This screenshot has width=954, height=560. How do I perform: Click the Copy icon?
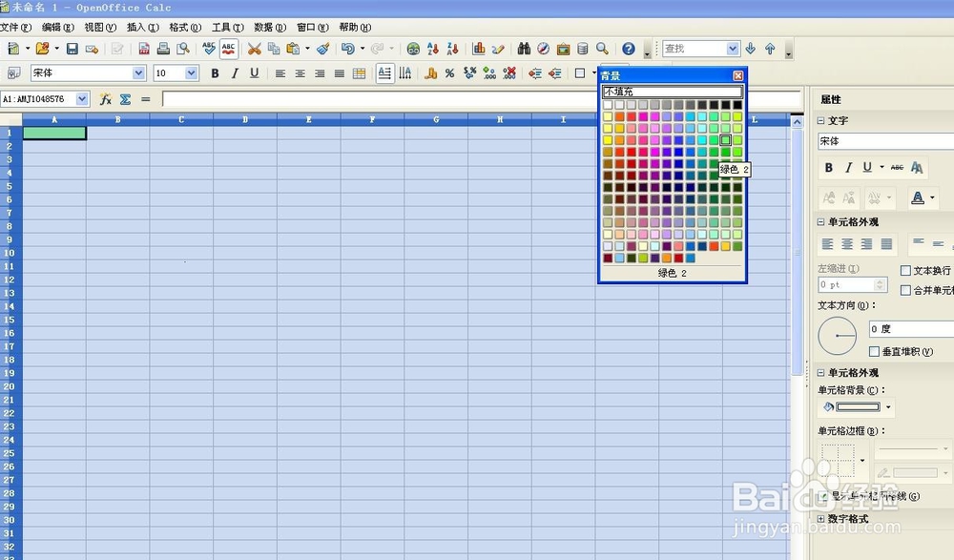(x=274, y=49)
